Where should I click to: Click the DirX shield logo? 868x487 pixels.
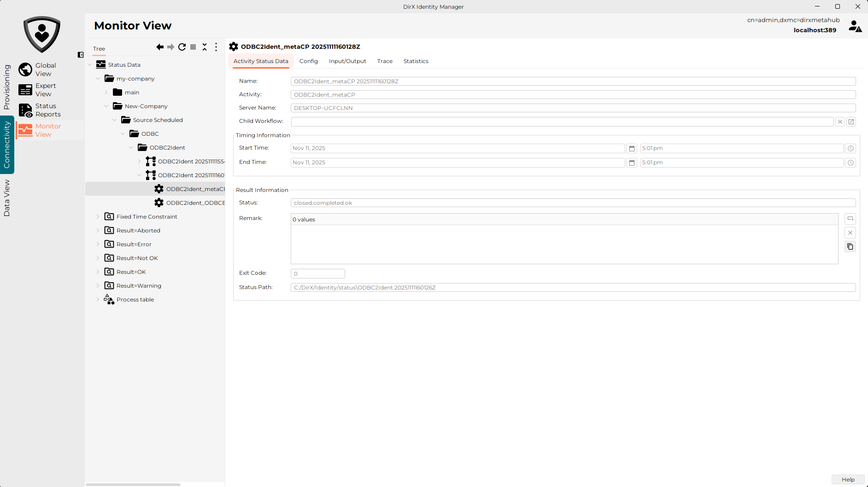pyautogui.click(x=42, y=35)
